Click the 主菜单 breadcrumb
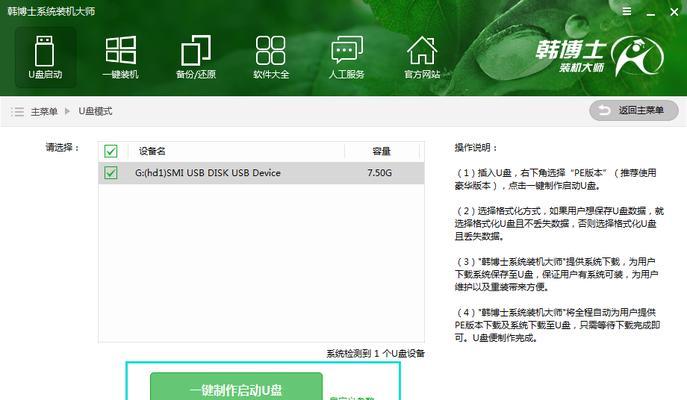This screenshot has width=687, height=400. pos(44,111)
